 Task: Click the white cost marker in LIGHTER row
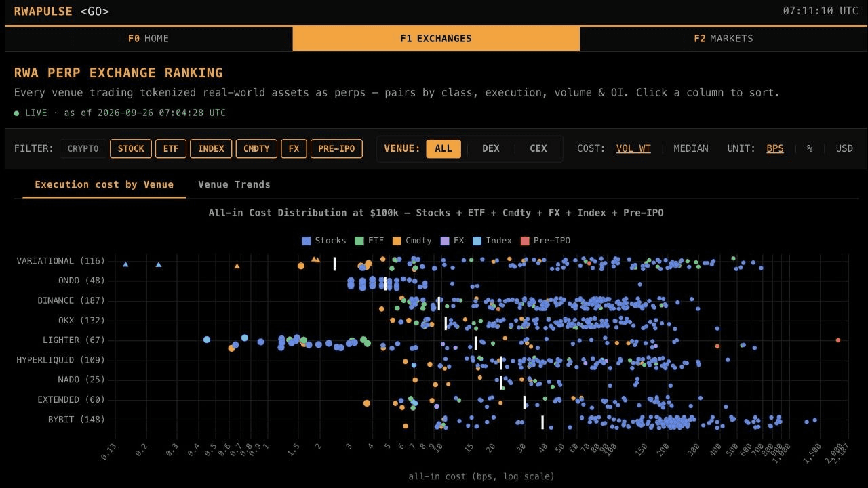(x=475, y=343)
